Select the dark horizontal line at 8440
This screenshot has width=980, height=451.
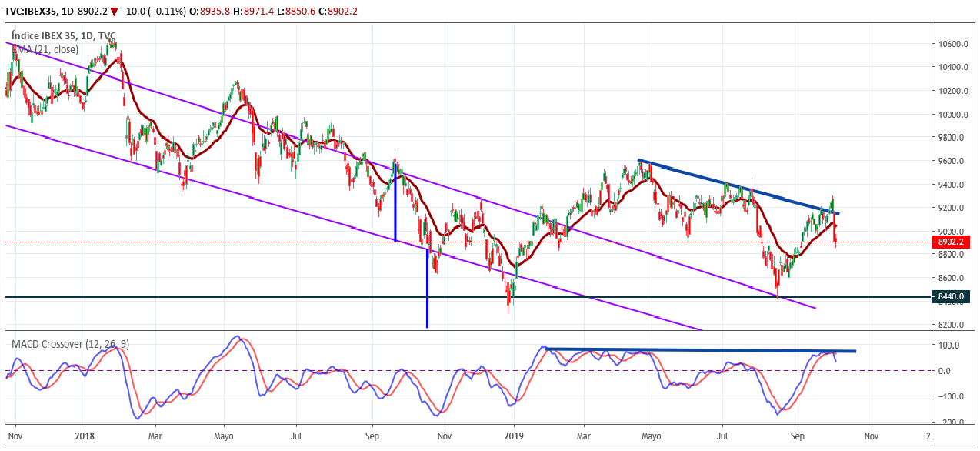468,296
